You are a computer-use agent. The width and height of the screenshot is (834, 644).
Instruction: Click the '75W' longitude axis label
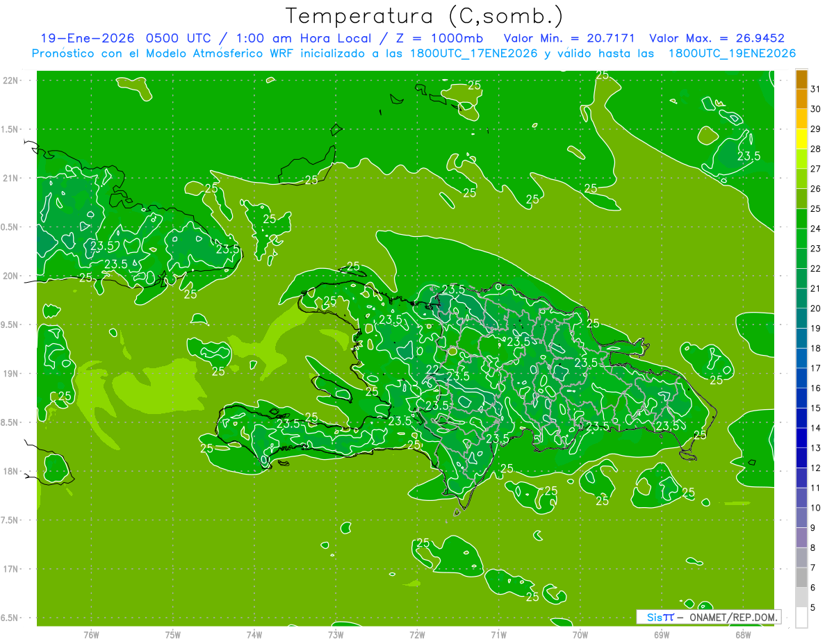pyautogui.click(x=173, y=635)
